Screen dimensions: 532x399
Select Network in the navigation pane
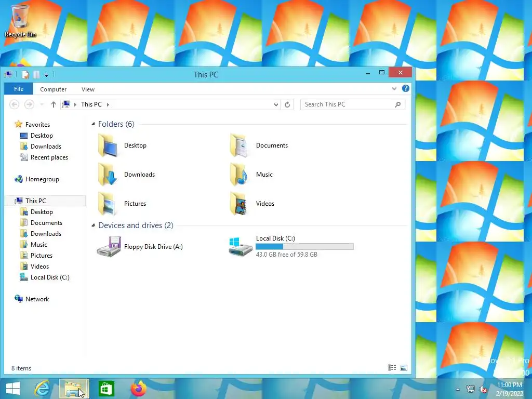(x=32, y=299)
